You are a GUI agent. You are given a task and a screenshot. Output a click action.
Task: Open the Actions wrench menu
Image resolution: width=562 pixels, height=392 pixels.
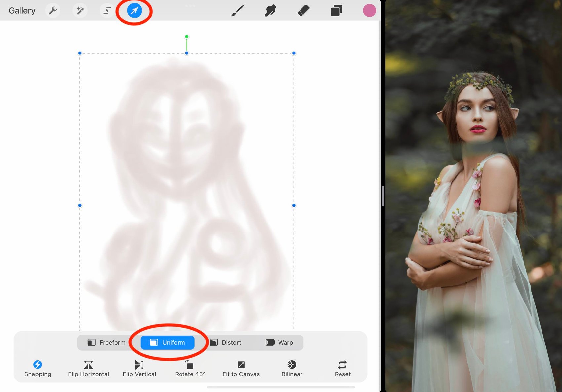coord(53,11)
